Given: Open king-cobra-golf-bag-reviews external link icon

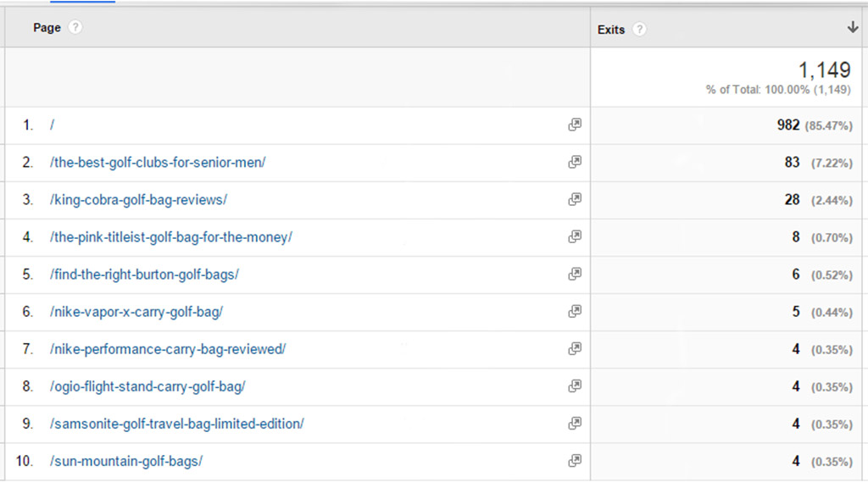Looking at the screenshot, I should coord(575,199).
